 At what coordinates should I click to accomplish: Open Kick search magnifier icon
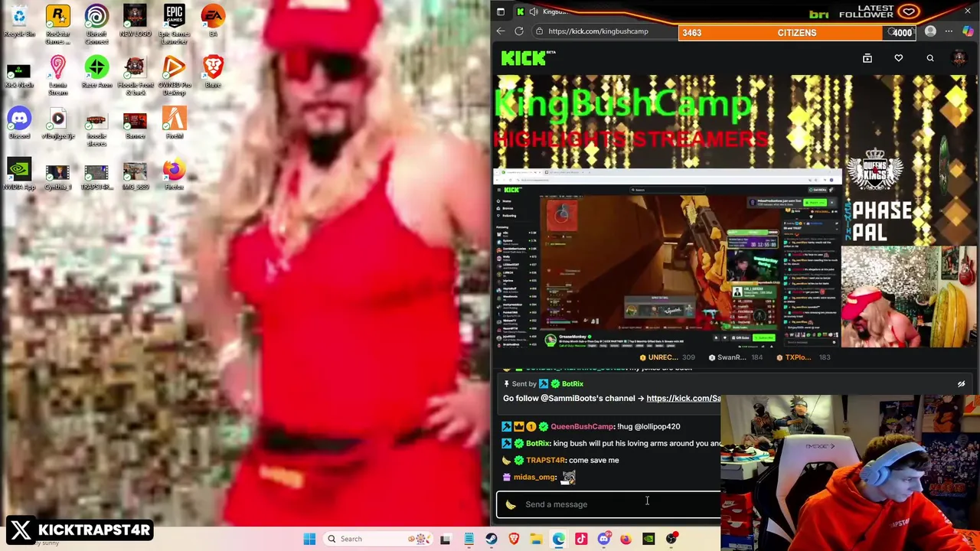click(930, 58)
